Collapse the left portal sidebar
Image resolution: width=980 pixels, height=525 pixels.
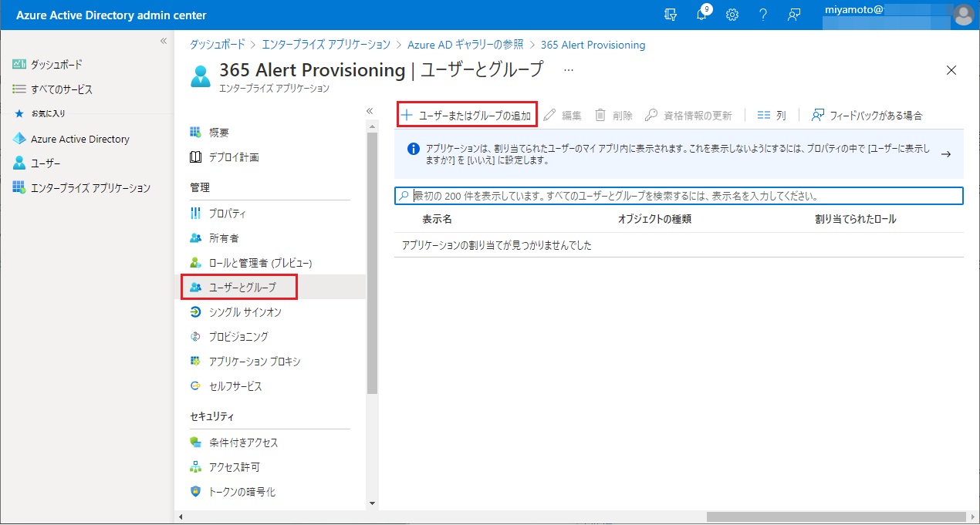point(163,41)
